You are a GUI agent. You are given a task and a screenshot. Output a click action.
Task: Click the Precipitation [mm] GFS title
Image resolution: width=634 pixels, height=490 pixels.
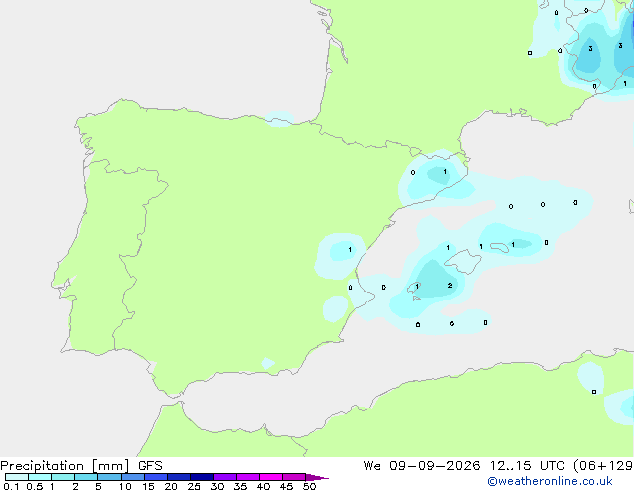pyautogui.click(x=81, y=466)
